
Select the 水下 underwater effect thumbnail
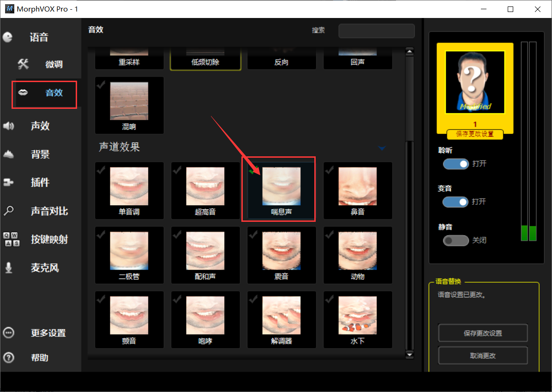[358, 315]
